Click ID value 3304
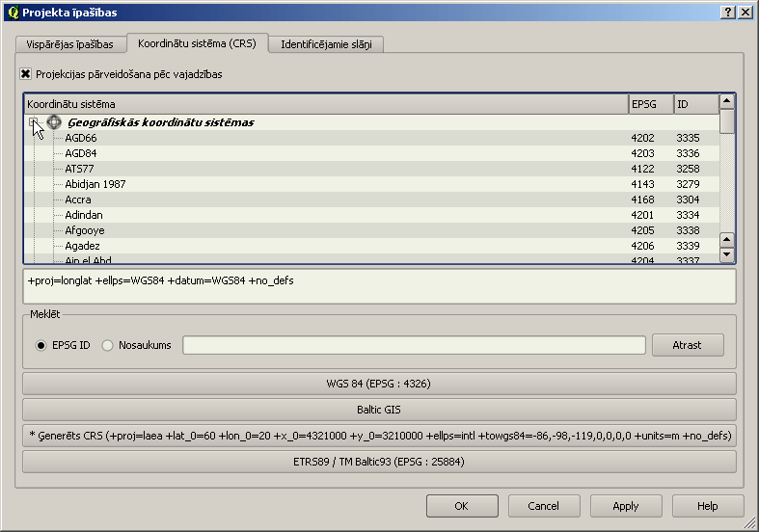759x532 pixels. [x=688, y=199]
